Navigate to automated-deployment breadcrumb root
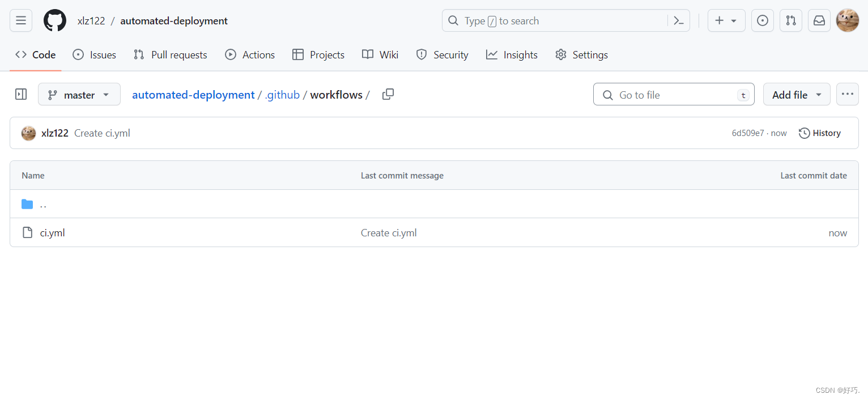 tap(193, 95)
